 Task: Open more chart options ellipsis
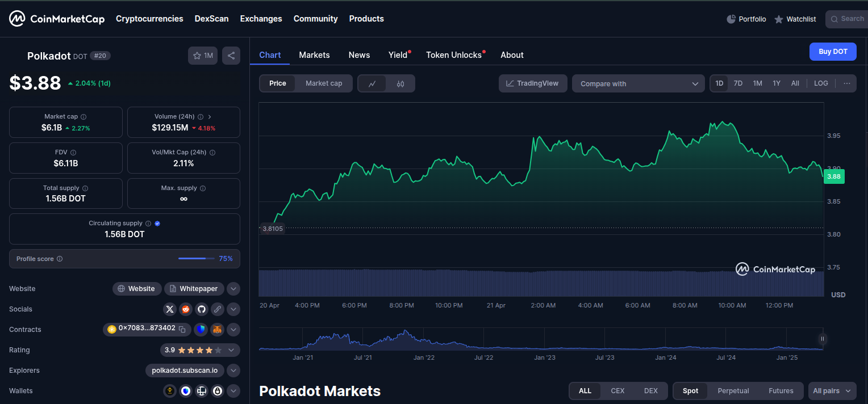click(847, 83)
